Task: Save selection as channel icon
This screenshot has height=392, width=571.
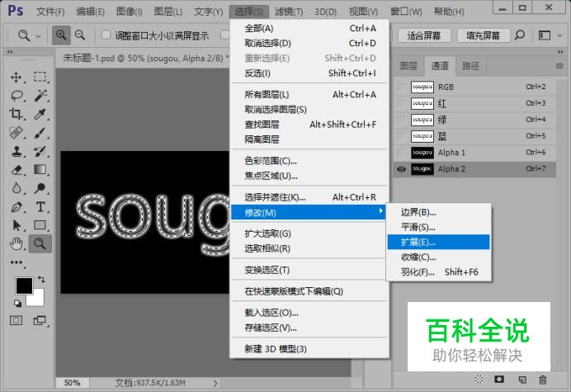Action: pos(499,380)
